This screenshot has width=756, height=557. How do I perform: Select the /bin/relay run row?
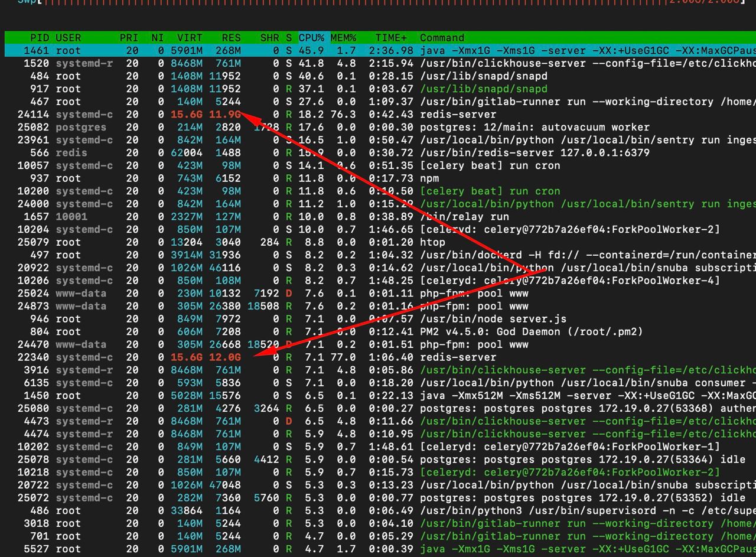380,217
